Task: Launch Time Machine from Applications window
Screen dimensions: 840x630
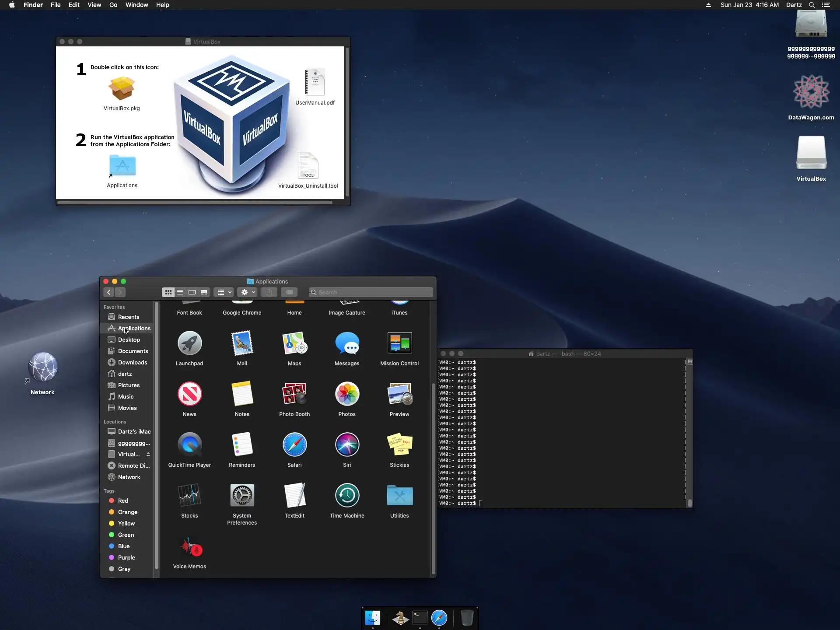Action: [x=347, y=496]
